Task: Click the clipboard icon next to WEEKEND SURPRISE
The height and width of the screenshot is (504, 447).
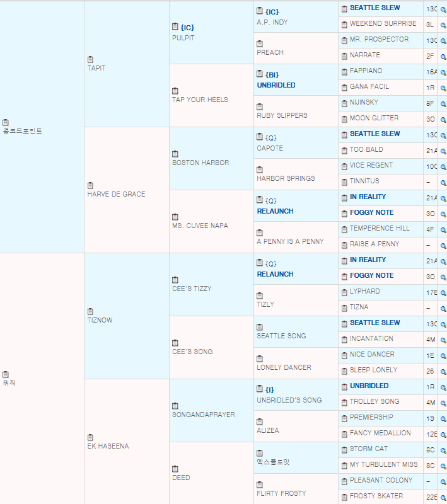Action: (x=344, y=24)
